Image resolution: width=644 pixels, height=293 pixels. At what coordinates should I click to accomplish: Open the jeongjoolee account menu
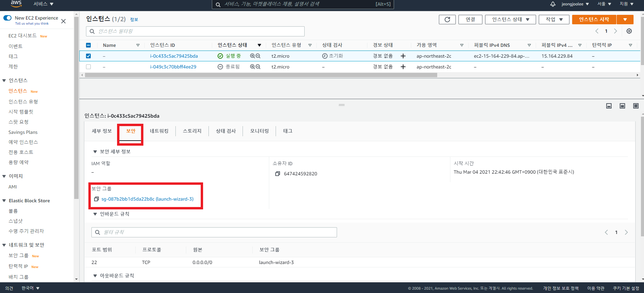575,4
